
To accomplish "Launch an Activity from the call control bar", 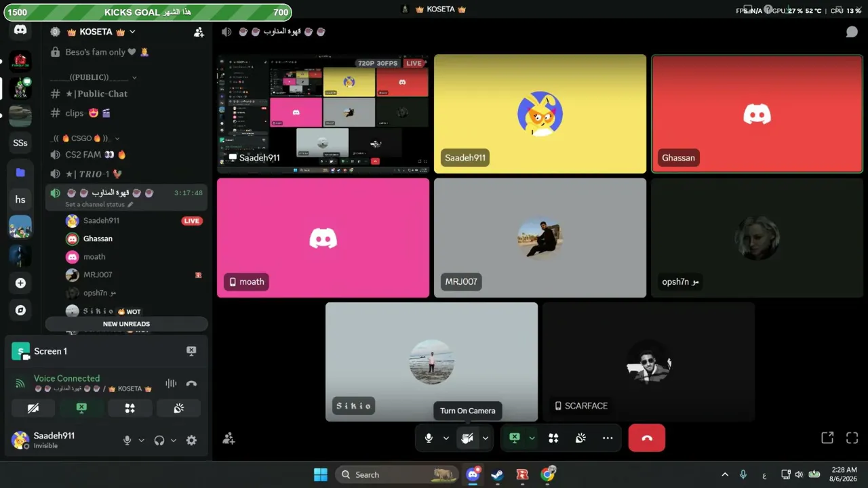I will pyautogui.click(x=553, y=438).
